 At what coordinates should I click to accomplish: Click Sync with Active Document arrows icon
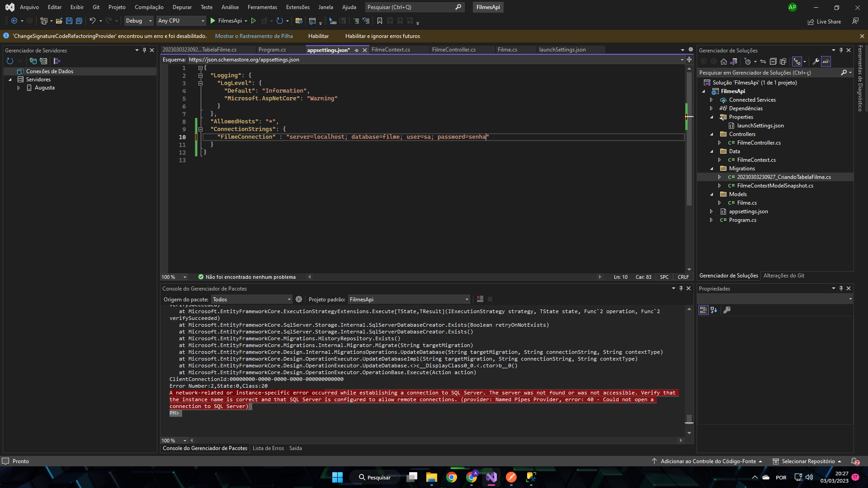(x=763, y=61)
